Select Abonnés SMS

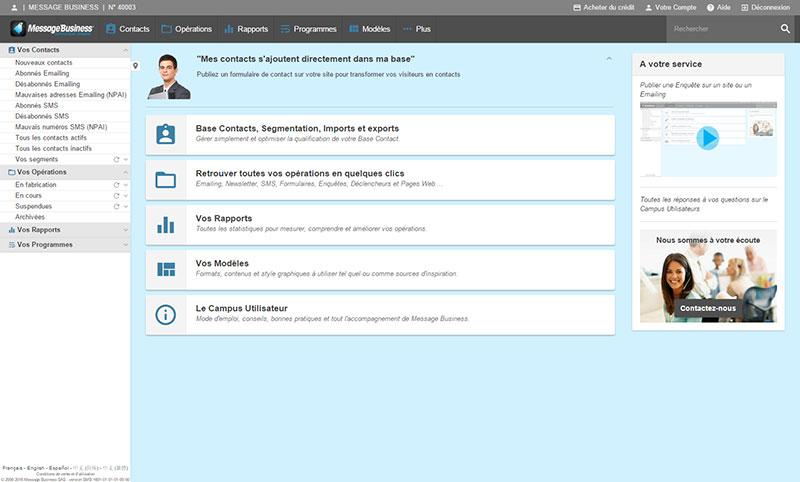(36, 105)
